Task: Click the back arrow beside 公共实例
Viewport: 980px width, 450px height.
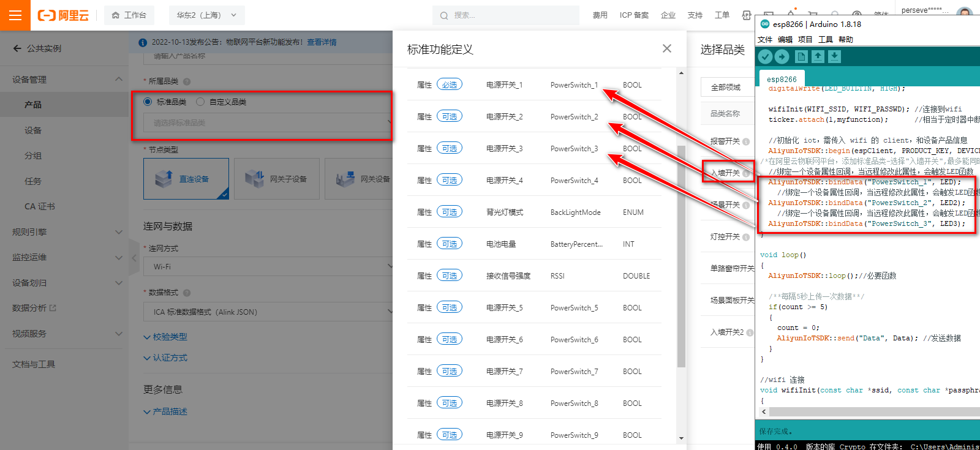Action: click(17, 48)
